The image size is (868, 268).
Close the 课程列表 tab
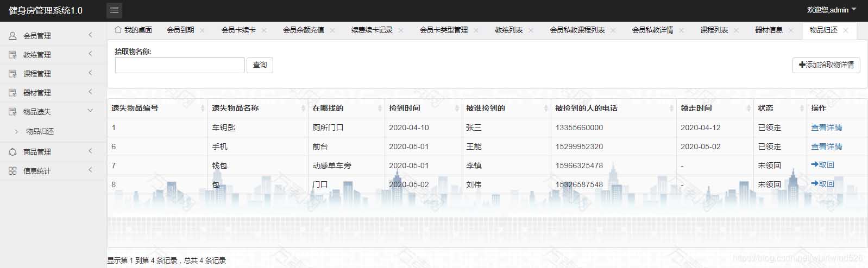[x=737, y=30]
